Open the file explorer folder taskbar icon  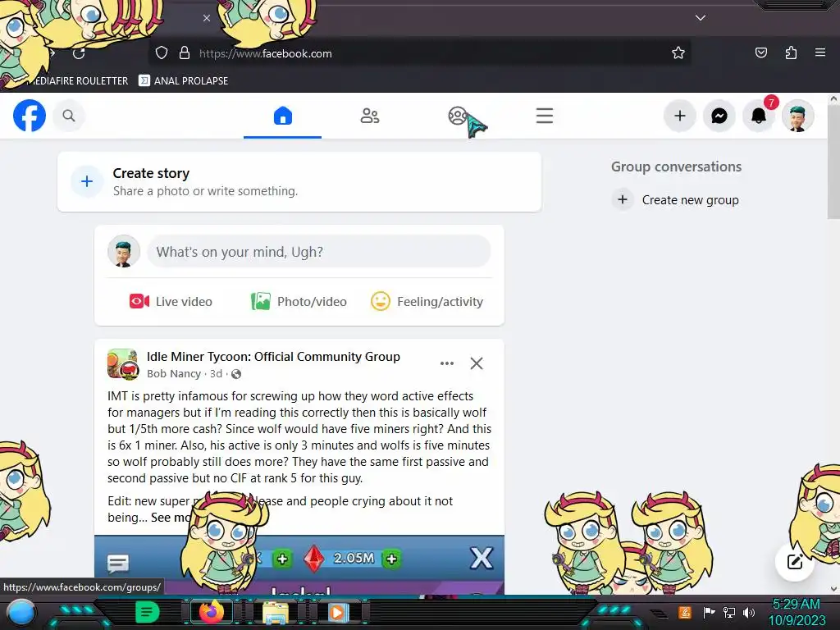pos(275,612)
